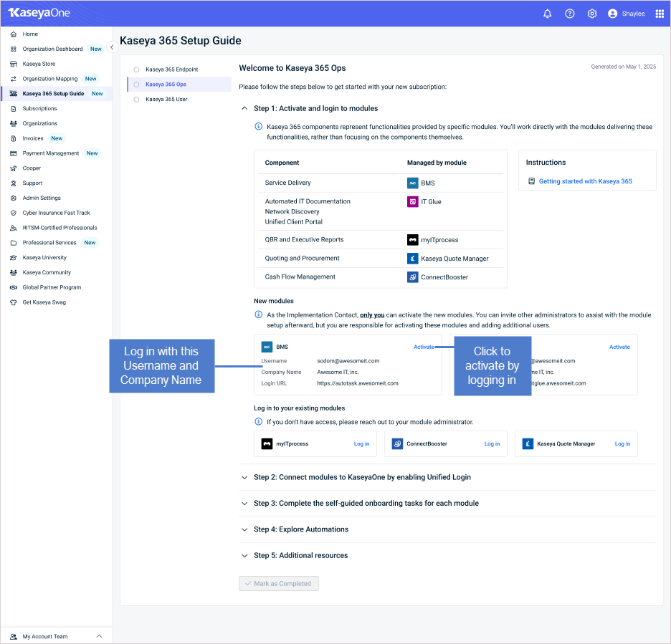671x644 pixels.
Task: Click the info icon beside Kaseya 365 components note
Action: (259, 126)
